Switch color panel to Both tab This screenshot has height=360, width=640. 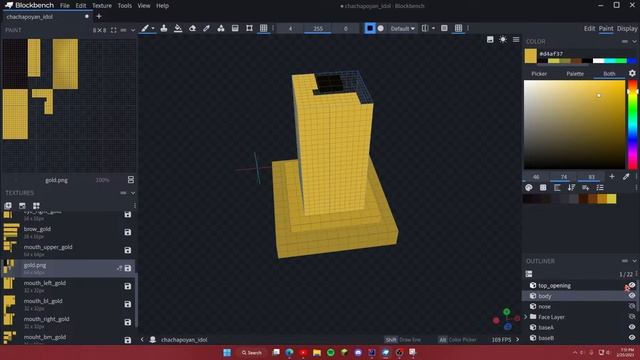[x=609, y=74]
